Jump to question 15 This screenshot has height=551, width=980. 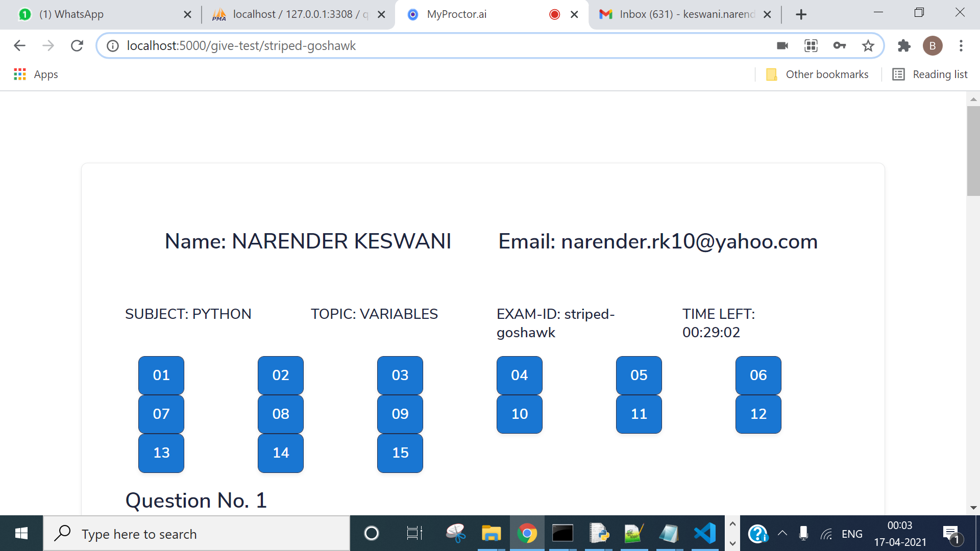[x=400, y=453]
